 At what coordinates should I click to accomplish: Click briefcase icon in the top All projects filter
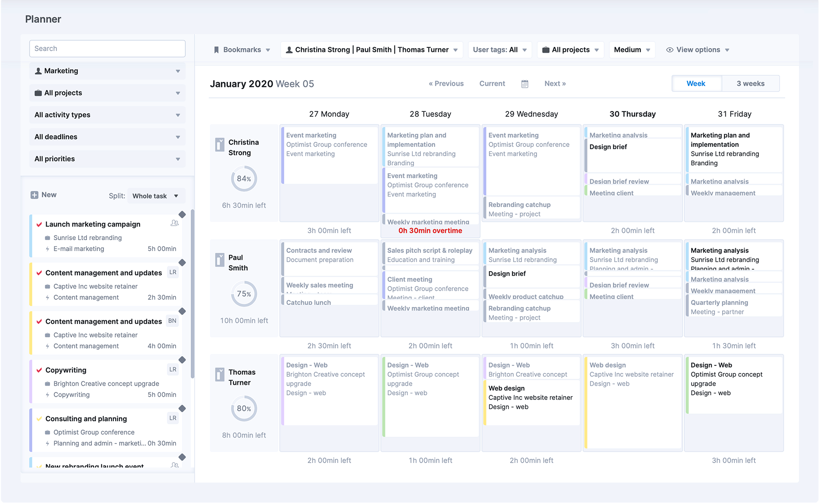click(x=546, y=50)
